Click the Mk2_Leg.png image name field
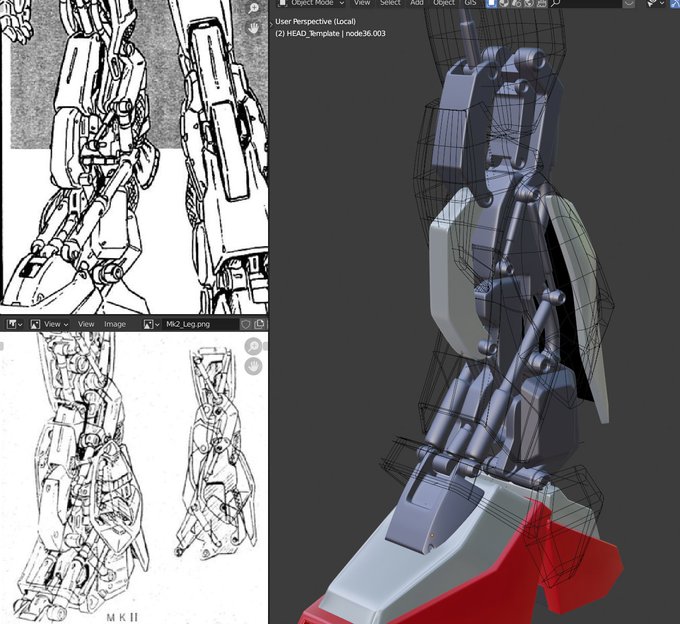This screenshot has height=624, width=680. tap(200, 324)
